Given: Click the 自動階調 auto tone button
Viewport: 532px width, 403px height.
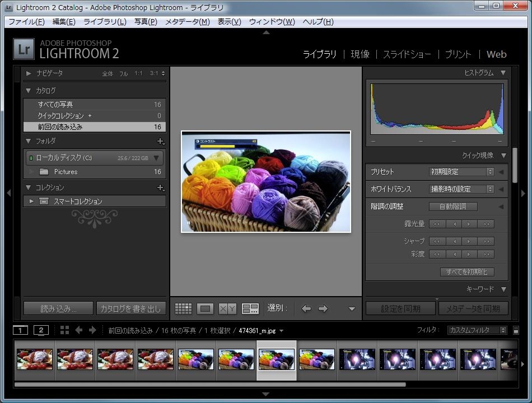Looking at the screenshot, I should (x=453, y=207).
